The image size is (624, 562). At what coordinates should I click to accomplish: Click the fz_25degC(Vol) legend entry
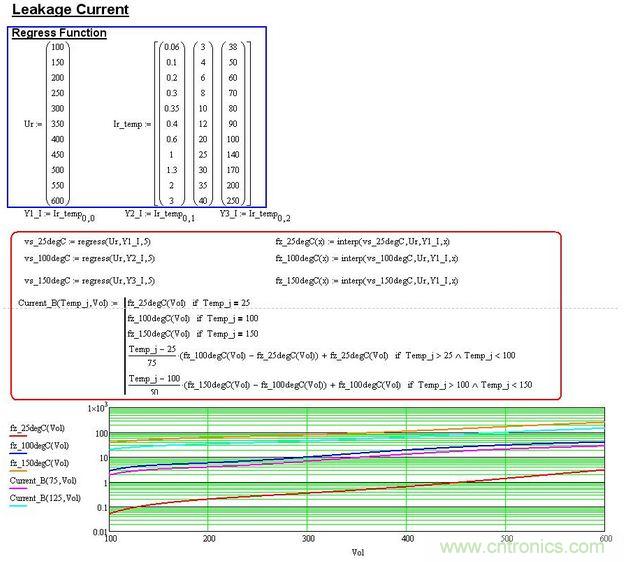(38, 428)
